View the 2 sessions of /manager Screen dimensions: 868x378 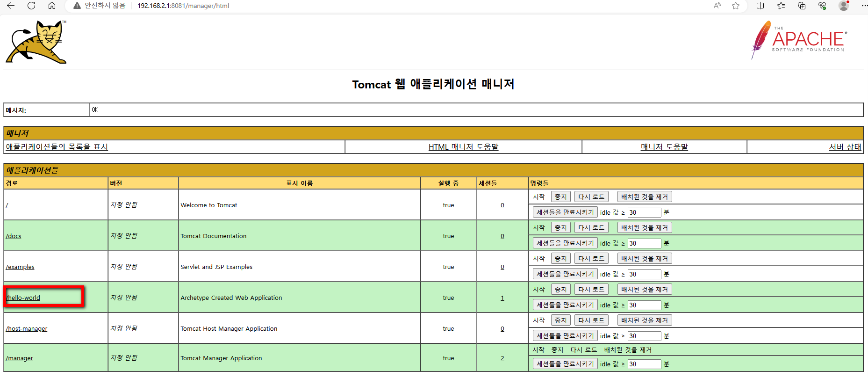coord(502,358)
